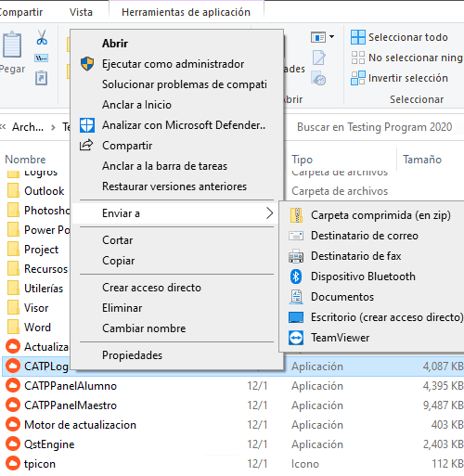Click the Pegar clipboard icon

pyautogui.click(x=12, y=45)
